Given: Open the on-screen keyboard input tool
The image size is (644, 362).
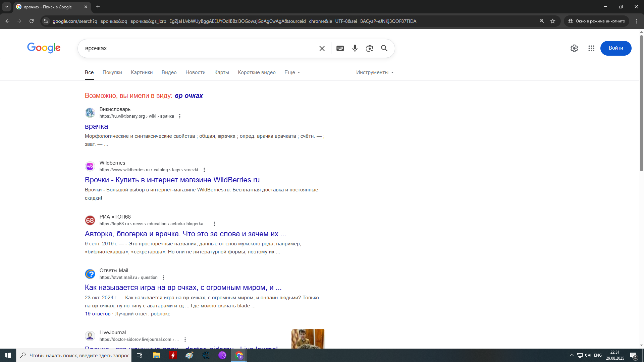Looking at the screenshot, I should (x=340, y=48).
